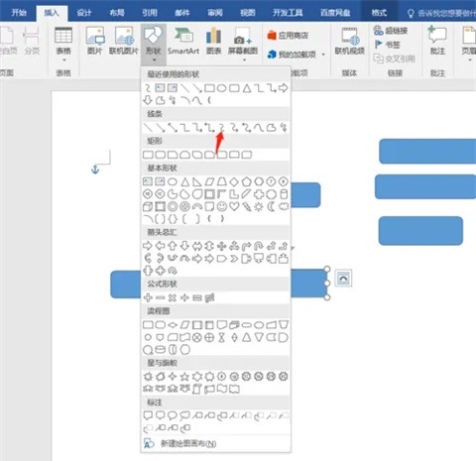This screenshot has width=476, height=461.
Task: Select the circular arrow in 箭头总汇
Action: (173, 271)
